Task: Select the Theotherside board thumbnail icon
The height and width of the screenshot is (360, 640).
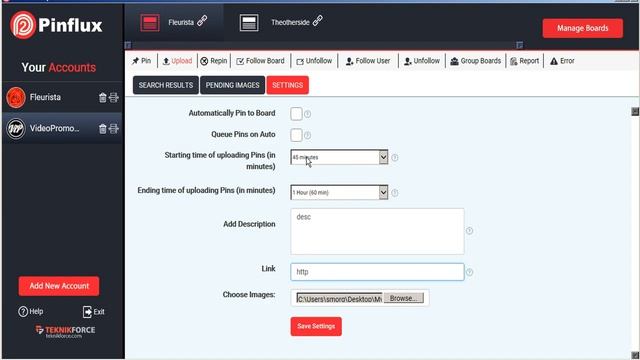Action: (x=249, y=23)
